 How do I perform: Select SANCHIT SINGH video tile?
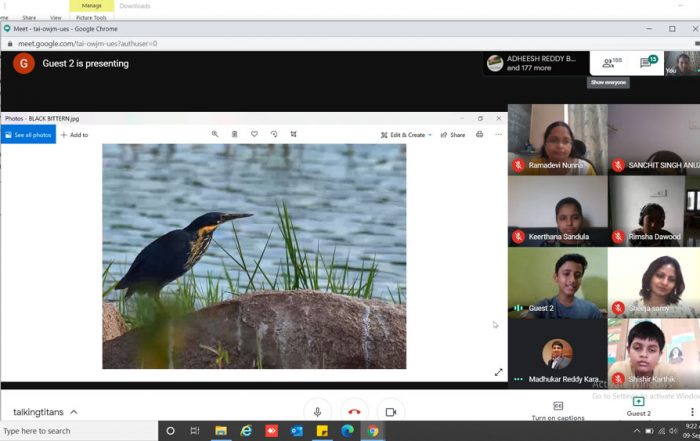(654, 139)
